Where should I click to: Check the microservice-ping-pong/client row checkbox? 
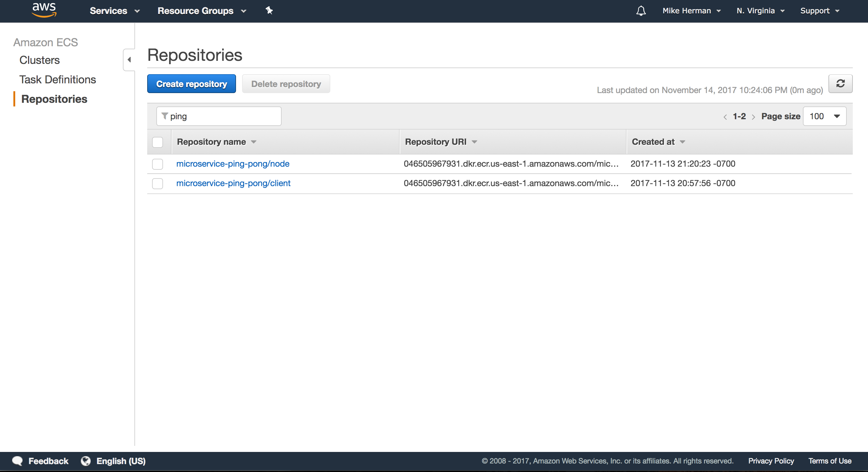157,184
